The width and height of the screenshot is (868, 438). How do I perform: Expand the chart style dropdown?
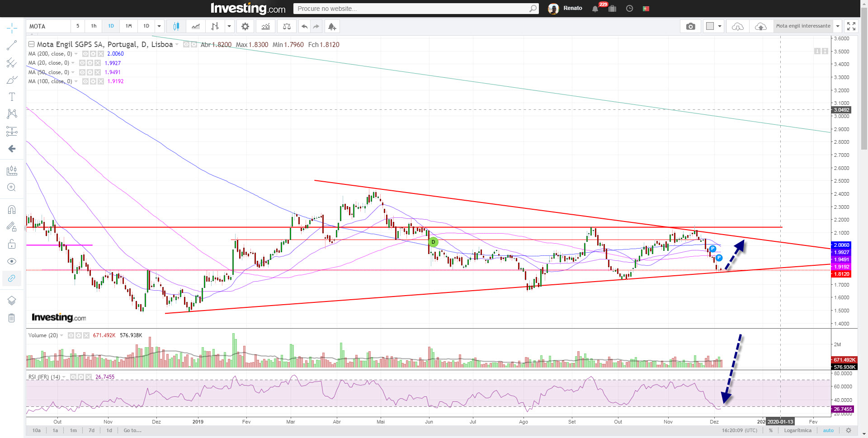tap(229, 26)
